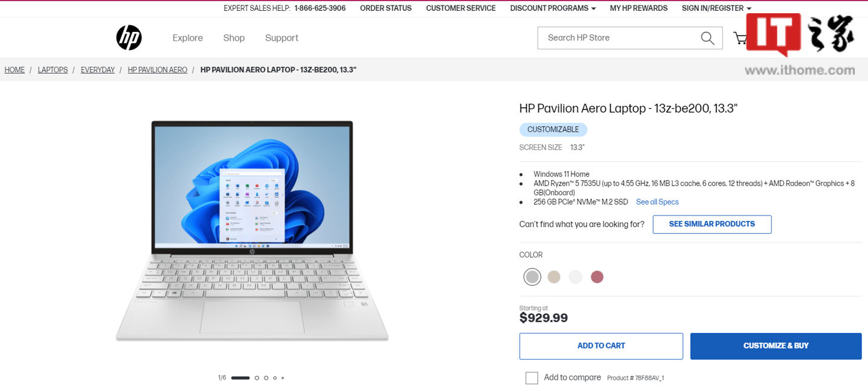
Task: Select the second carousel image dot
Action: click(257, 378)
